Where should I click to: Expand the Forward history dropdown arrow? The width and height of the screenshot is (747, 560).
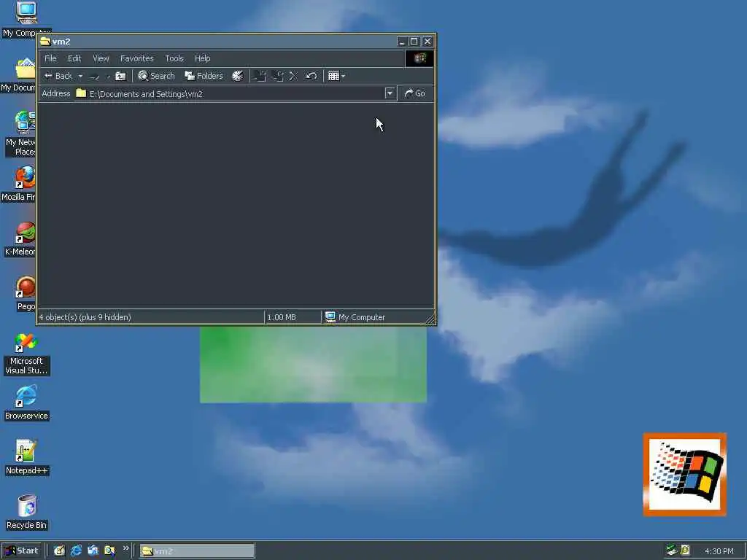pyautogui.click(x=108, y=76)
